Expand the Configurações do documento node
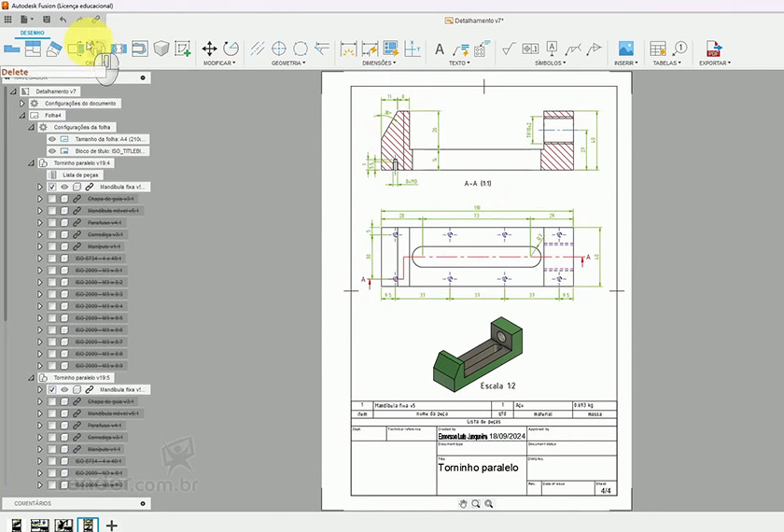 [x=22, y=103]
